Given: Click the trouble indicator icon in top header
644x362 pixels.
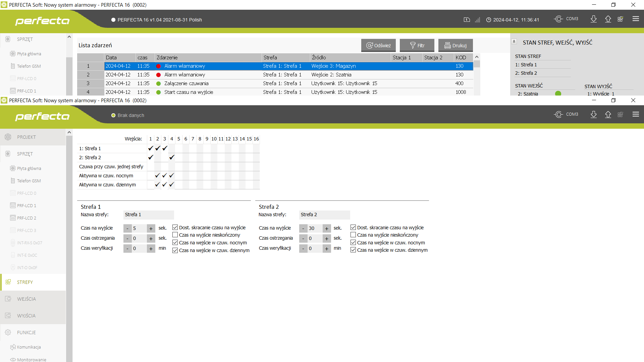Looking at the screenshot, I should (x=467, y=20).
